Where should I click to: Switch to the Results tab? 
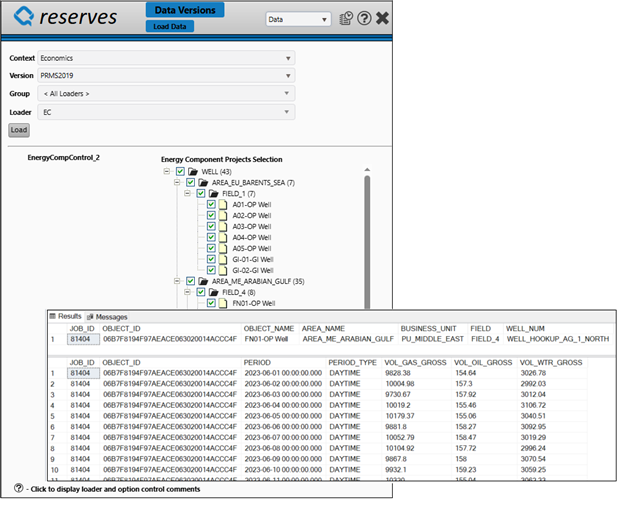66,316
